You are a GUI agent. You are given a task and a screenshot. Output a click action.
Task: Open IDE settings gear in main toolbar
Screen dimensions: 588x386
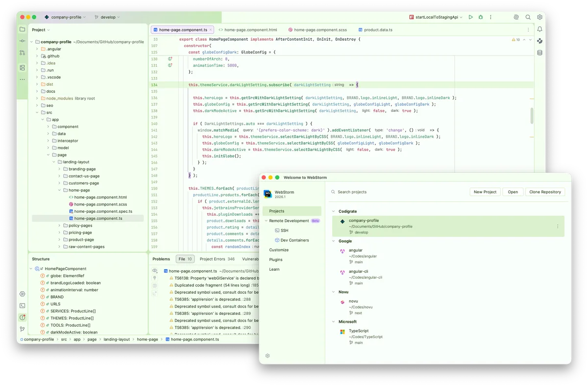539,17
